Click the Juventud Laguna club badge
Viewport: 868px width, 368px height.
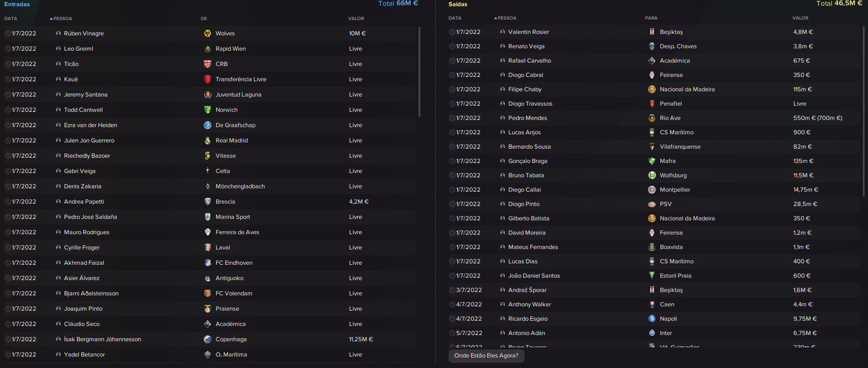pos(208,95)
